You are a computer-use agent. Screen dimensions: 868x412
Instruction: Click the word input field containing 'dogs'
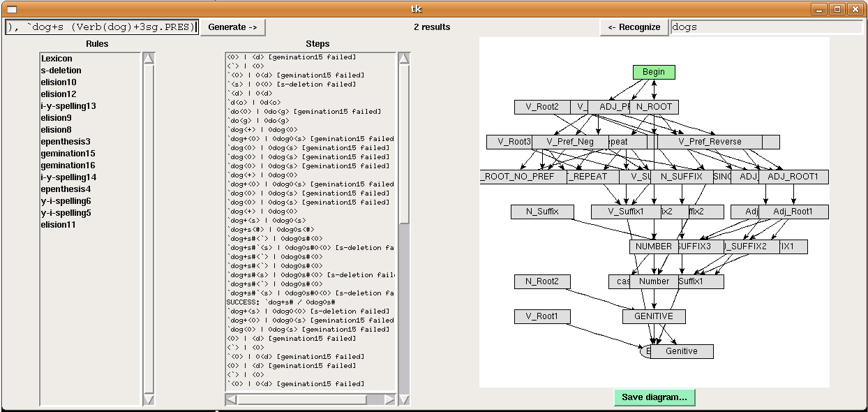click(765, 27)
